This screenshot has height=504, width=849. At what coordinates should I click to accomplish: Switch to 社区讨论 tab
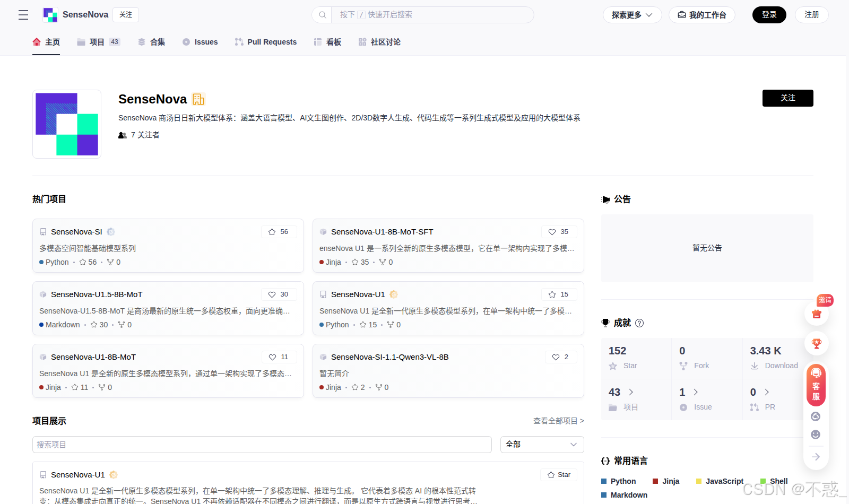[379, 42]
